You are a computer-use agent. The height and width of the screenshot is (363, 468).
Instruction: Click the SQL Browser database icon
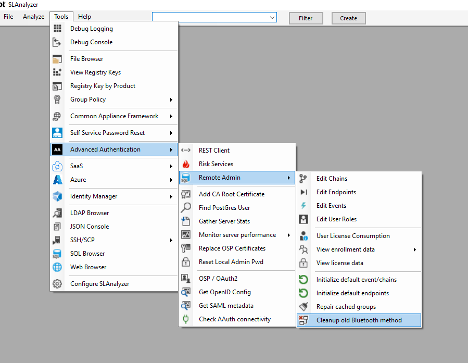[x=57, y=253]
